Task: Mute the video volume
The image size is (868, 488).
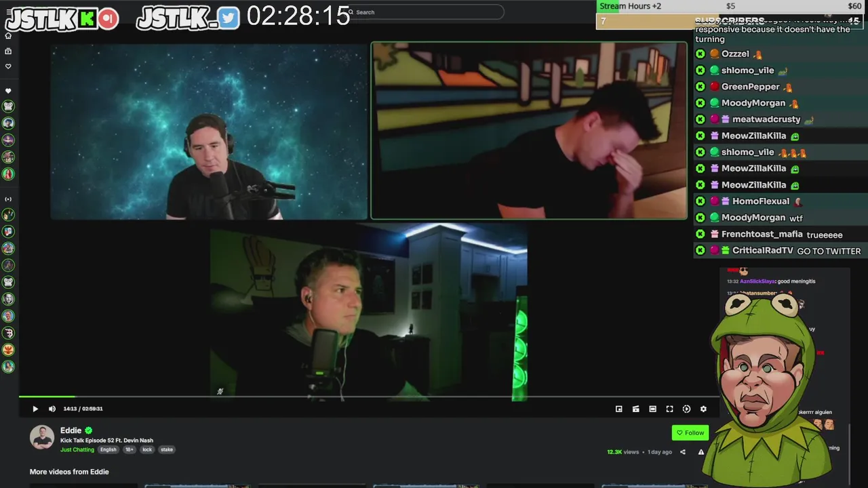Action: pos(52,409)
